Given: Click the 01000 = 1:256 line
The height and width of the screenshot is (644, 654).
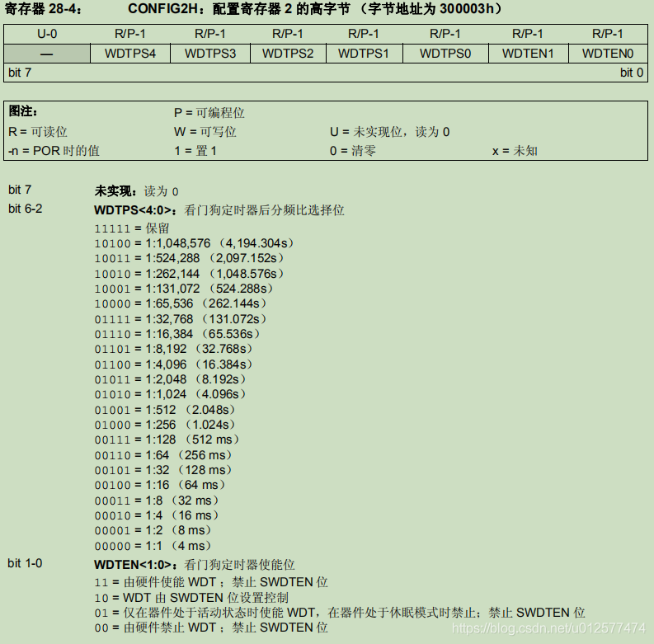Looking at the screenshot, I should [164, 425].
